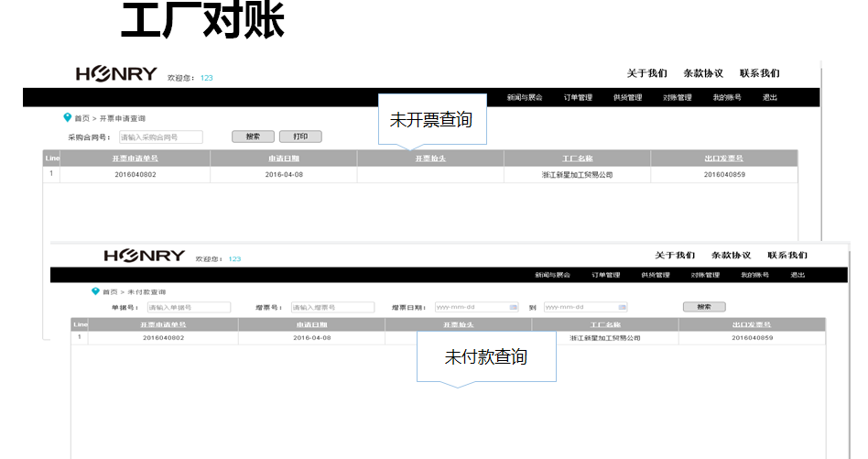The width and height of the screenshot is (868, 459).
Task: Click 退出 in the 开票申请查询 page nav bar
Action: point(770,97)
